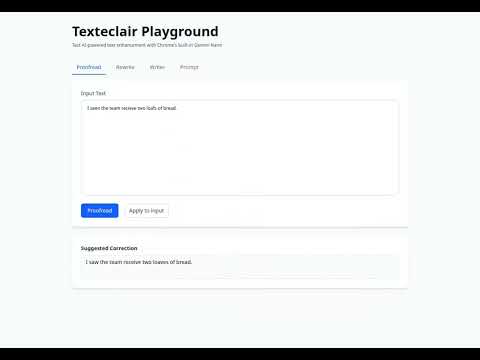Focus the Input Text textarea

240,147
